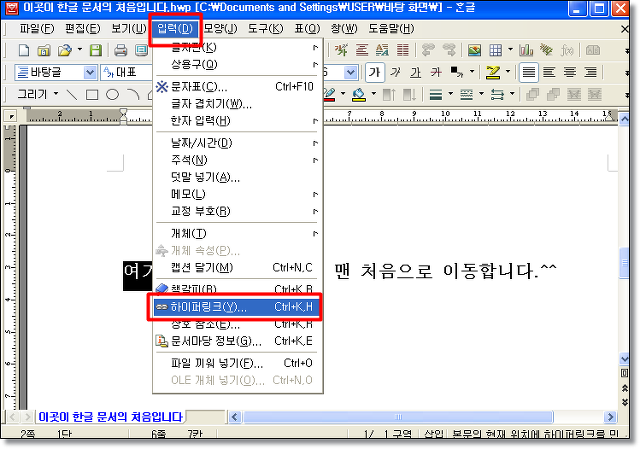Click the snowflake Character Map icon in menu
Image resolution: width=640 pixels, height=449 pixels.
162,87
